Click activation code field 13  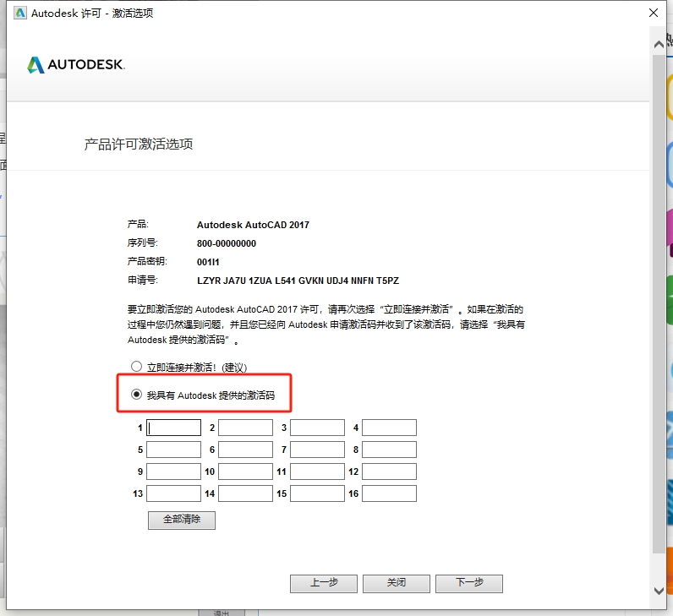[173, 493]
